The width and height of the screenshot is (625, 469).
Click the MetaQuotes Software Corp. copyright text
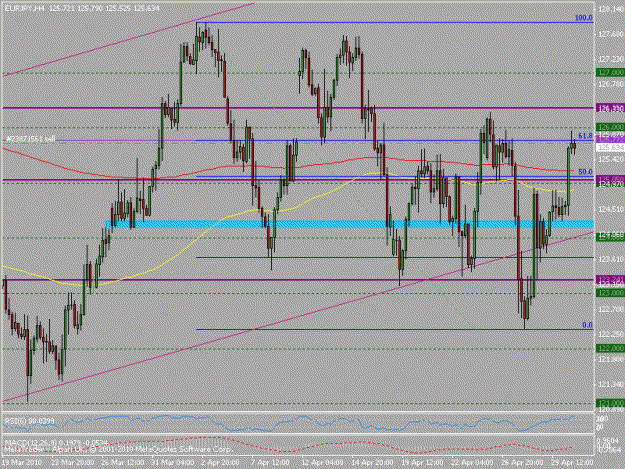click(117, 449)
